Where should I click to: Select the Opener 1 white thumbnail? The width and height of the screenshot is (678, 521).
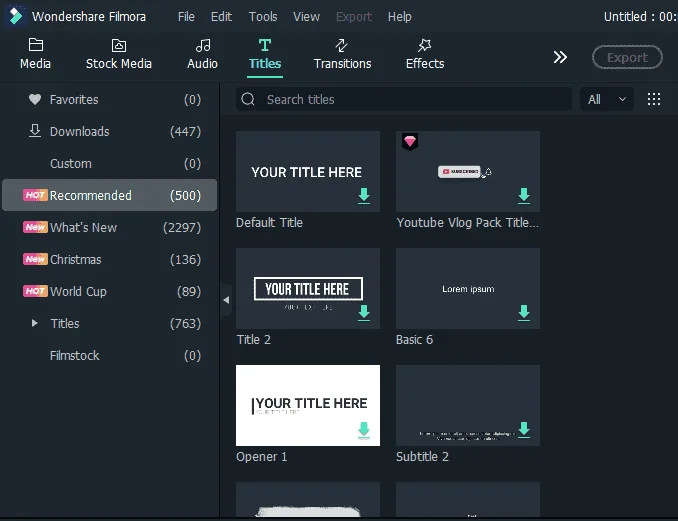pos(307,405)
